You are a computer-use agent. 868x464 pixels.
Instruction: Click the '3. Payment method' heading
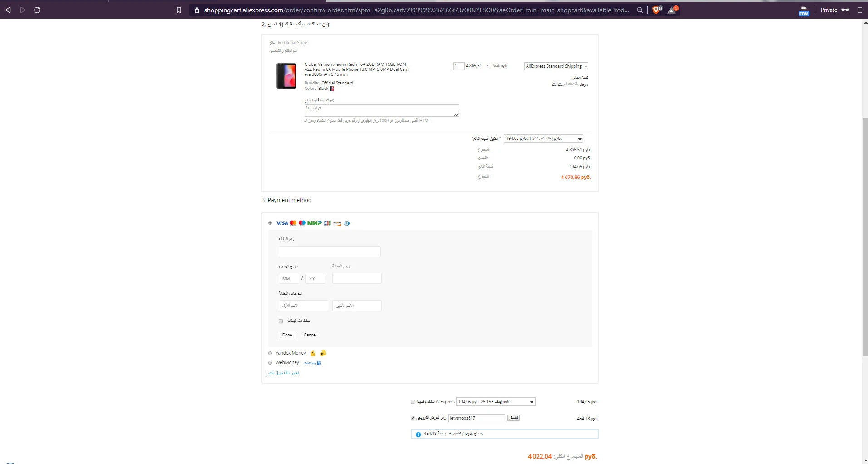click(286, 200)
